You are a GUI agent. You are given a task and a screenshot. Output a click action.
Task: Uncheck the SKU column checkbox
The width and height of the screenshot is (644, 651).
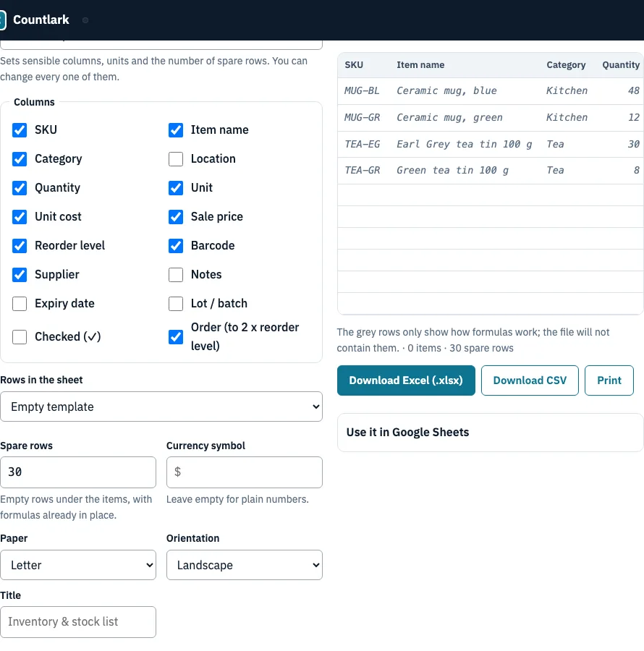[x=20, y=130]
